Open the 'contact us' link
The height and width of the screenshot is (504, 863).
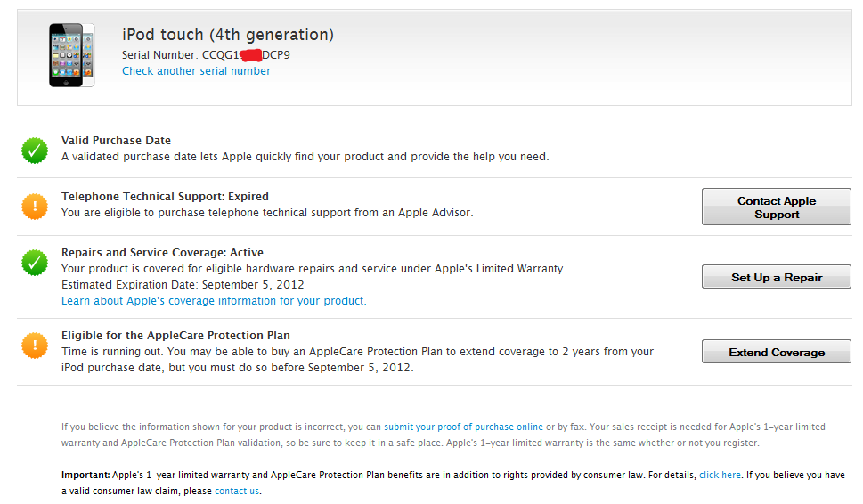point(237,491)
